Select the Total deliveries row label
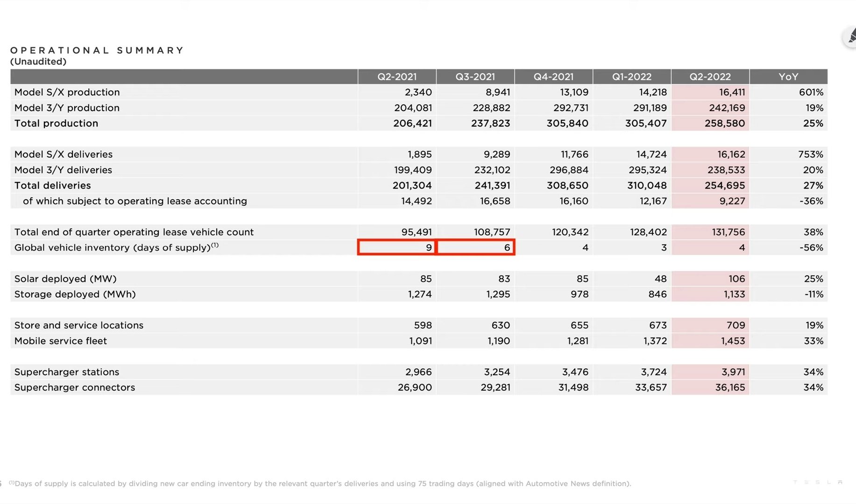The width and height of the screenshot is (856, 504). tap(53, 185)
